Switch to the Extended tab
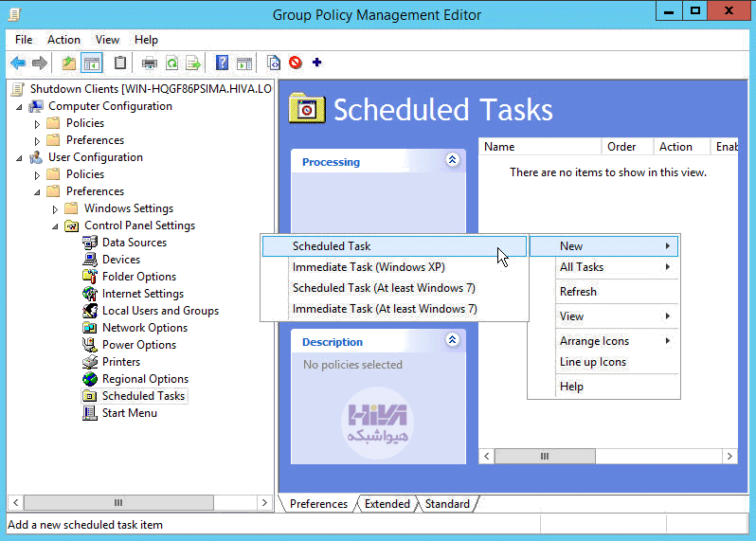 click(x=387, y=504)
